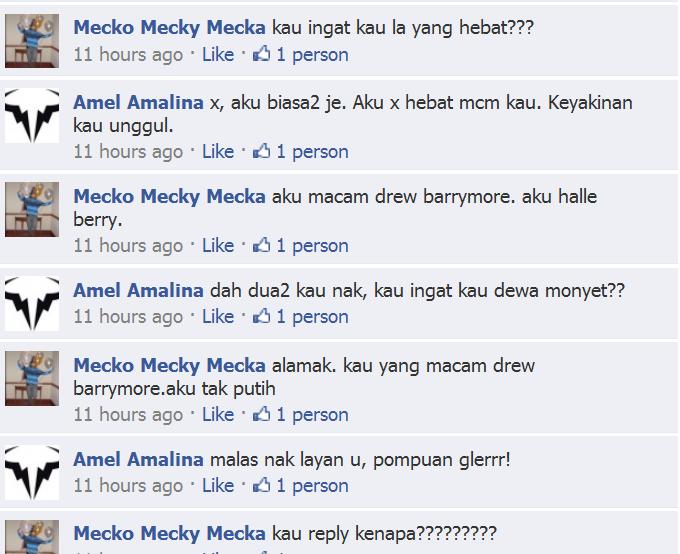
Task: Click thumbs-up icon on 'Keyakinan kau unggul' comment
Action: coord(262,151)
